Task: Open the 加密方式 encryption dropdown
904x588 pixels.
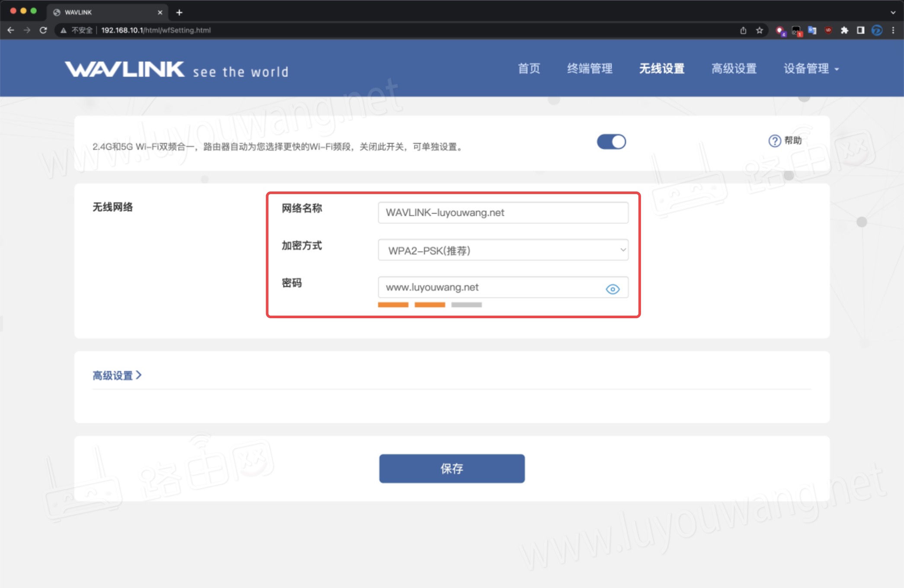Action: 503,250
